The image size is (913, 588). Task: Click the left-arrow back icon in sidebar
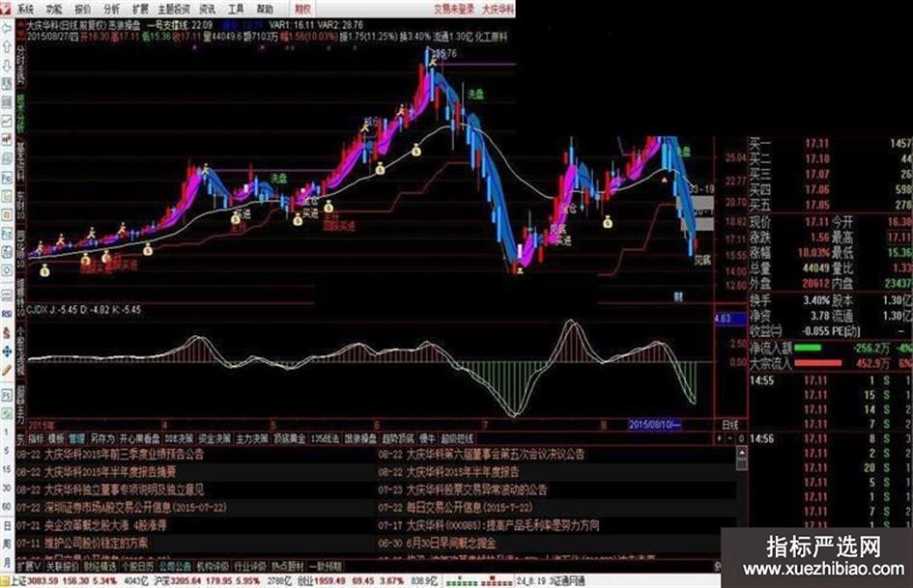coord(7,28)
